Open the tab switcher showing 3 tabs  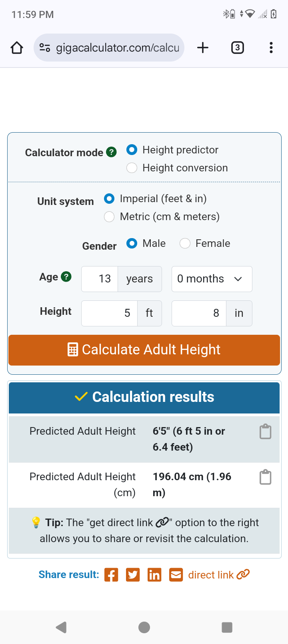click(x=237, y=48)
